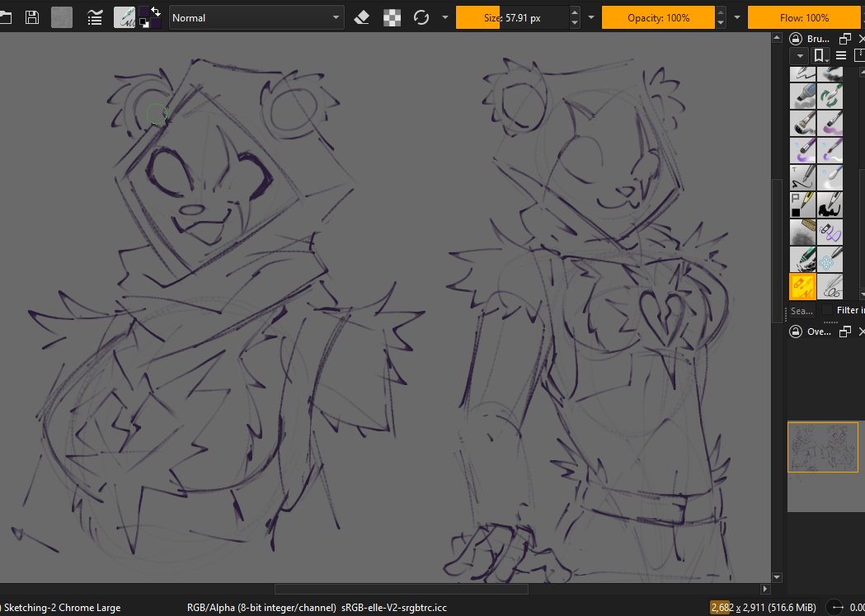Screen dimensions: 865x616
Task: Select the gray texture sponge brush preset
Action: coord(802,232)
